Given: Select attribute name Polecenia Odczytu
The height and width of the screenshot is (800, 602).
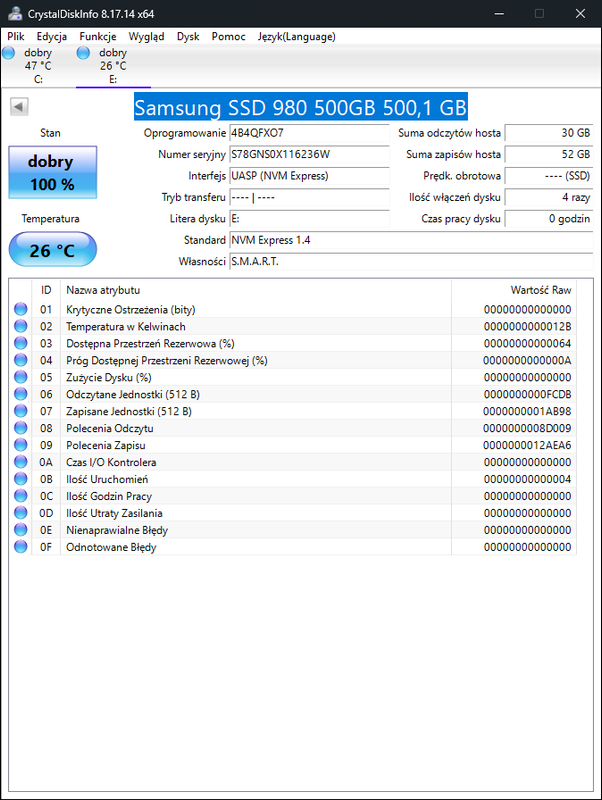Looking at the screenshot, I should [x=110, y=429].
